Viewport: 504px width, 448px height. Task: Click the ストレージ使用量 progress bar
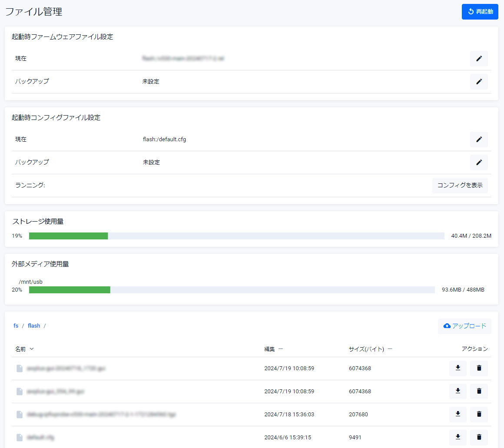tap(236, 236)
